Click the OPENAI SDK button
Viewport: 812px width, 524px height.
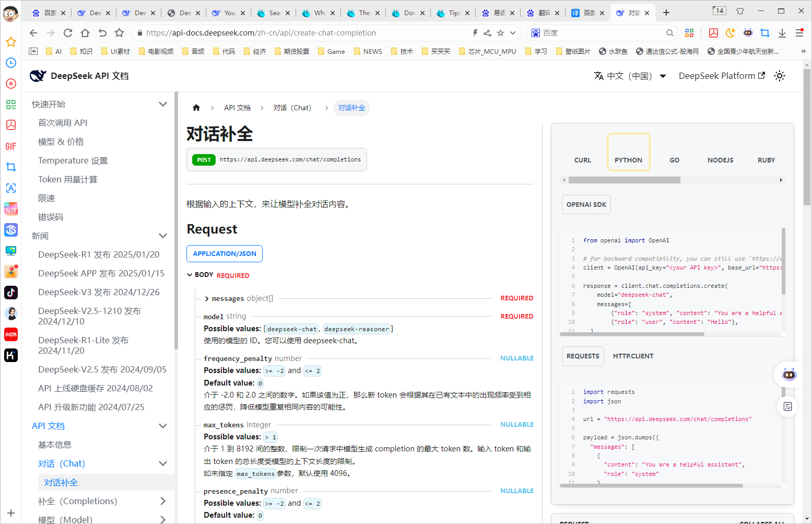tap(586, 204)
